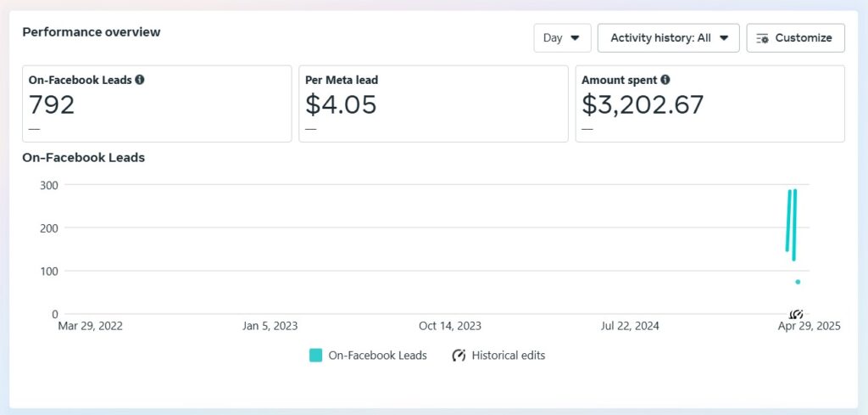Click the historical edits marker on the chart
The width and height of the screenshot is (868, 415).
tap(796, 314)
